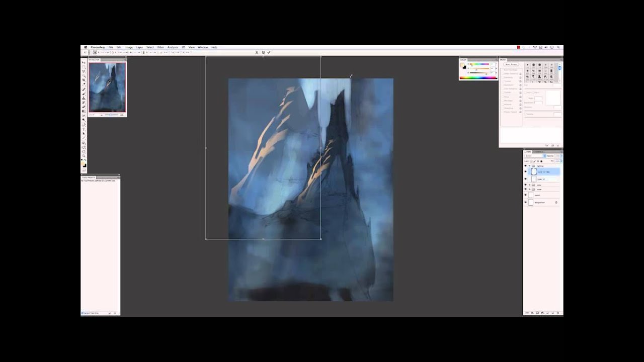644x362 pixels.
Task: Switch to warp mode icon
Action: (257, 52)
